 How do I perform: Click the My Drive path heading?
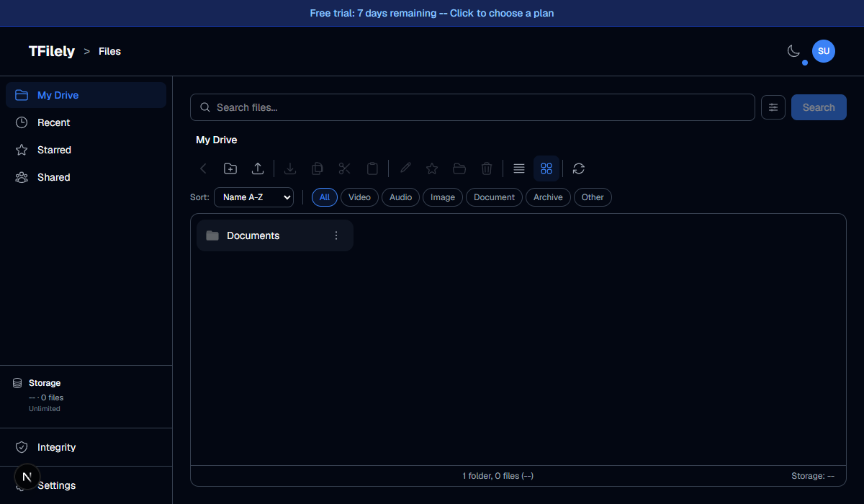[x=216, y=140]
